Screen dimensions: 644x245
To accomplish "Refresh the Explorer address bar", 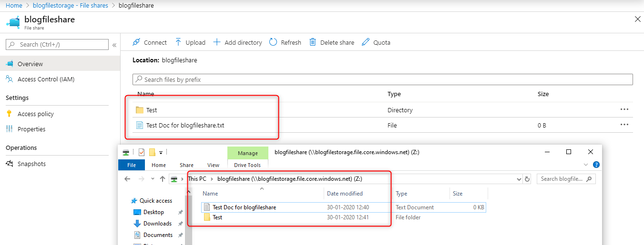I will click(x=527, y=179).
